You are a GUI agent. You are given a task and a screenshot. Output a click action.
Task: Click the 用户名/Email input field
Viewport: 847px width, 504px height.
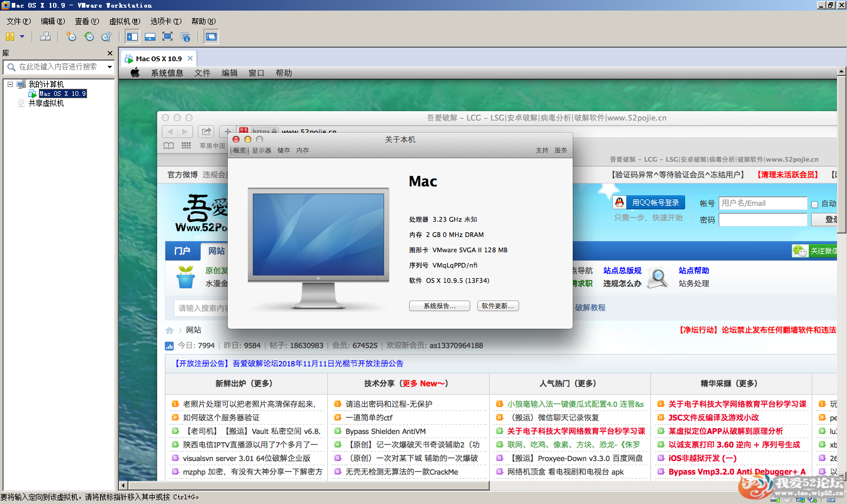click(x=763, y=203)
